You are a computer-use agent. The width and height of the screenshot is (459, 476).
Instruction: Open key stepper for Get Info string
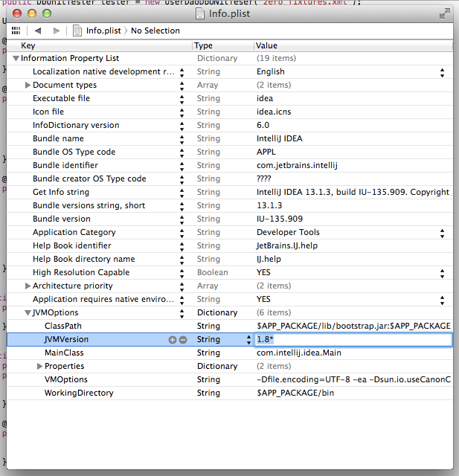point(182,193)
